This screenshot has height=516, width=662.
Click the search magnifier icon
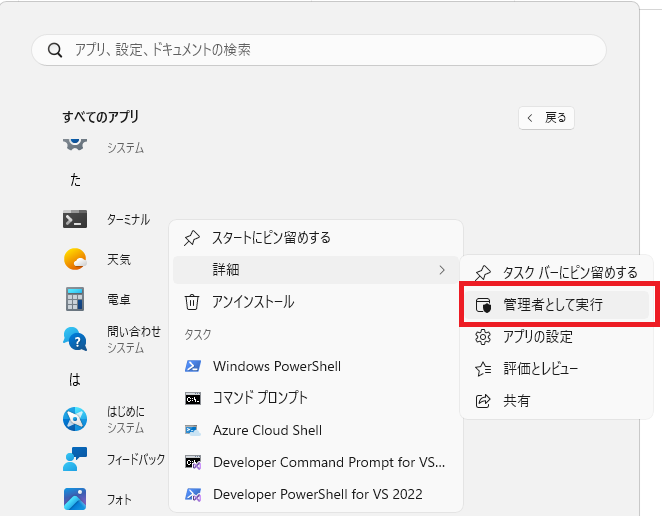(55, 50)
